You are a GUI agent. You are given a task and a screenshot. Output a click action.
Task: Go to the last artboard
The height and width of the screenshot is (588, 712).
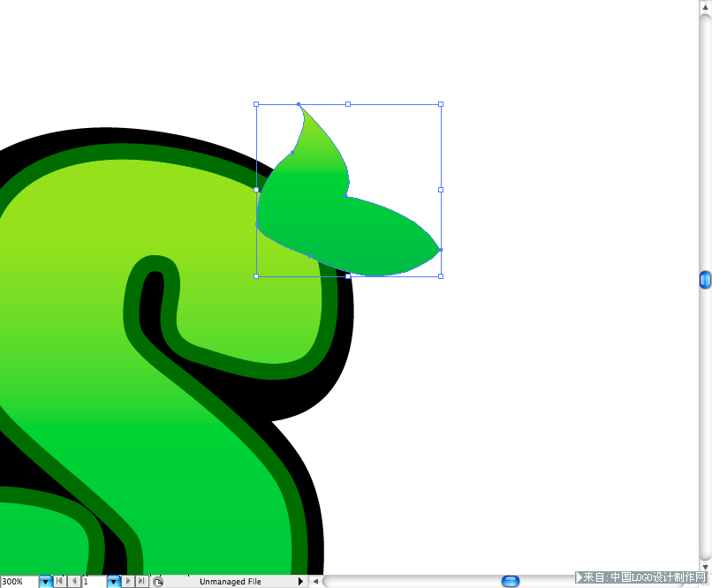pos(141,581)
